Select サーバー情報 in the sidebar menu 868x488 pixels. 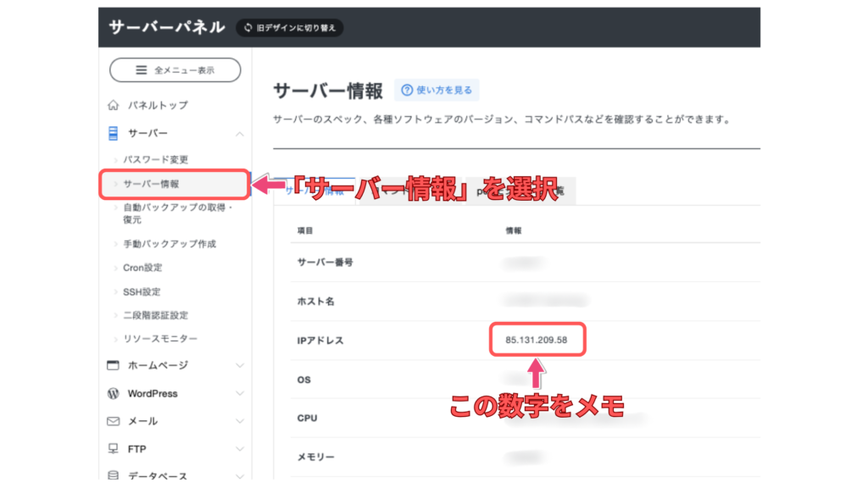coord(151,184)
